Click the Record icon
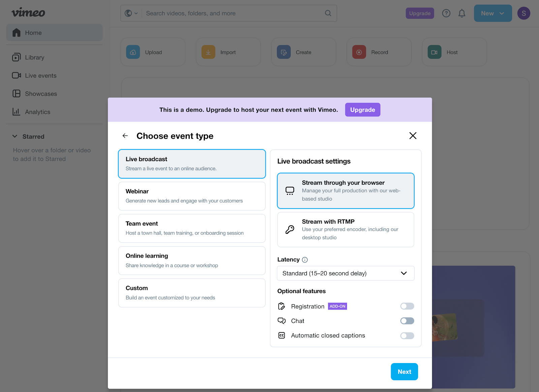539x392 pixels. pos(359,52)
